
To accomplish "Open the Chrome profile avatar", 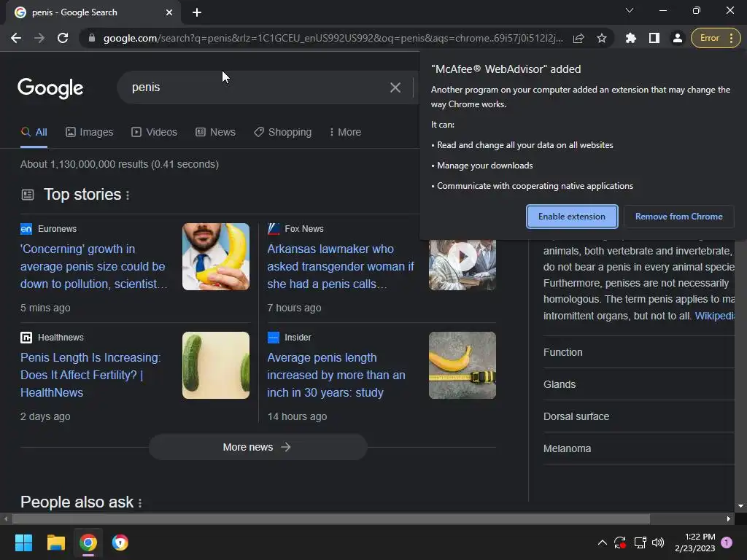I will coord(677,38).
